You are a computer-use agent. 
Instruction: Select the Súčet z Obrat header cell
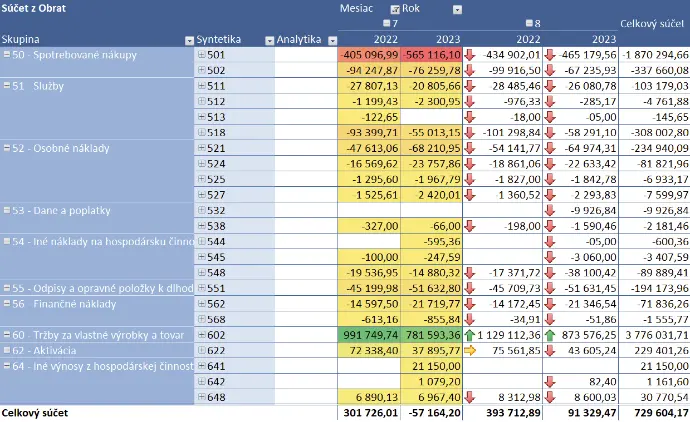(x=33, y=8)
